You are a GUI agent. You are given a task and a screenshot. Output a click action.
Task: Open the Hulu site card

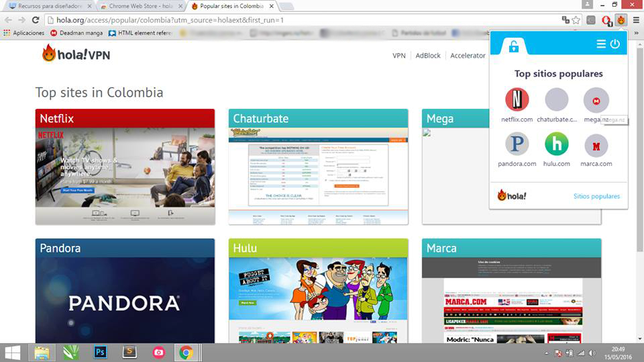pyautogui.click(x=318, y=290)
